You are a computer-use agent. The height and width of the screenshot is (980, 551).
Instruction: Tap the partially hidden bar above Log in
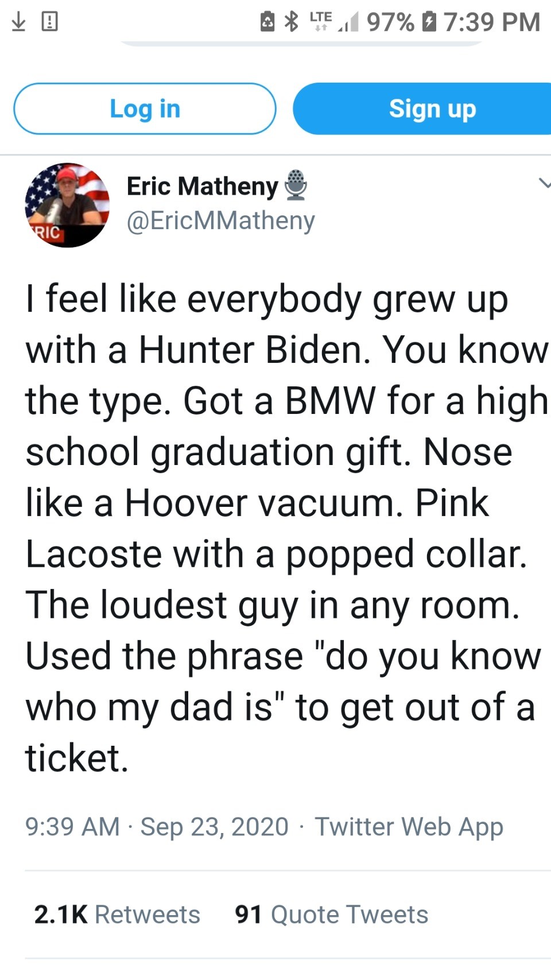301,43
